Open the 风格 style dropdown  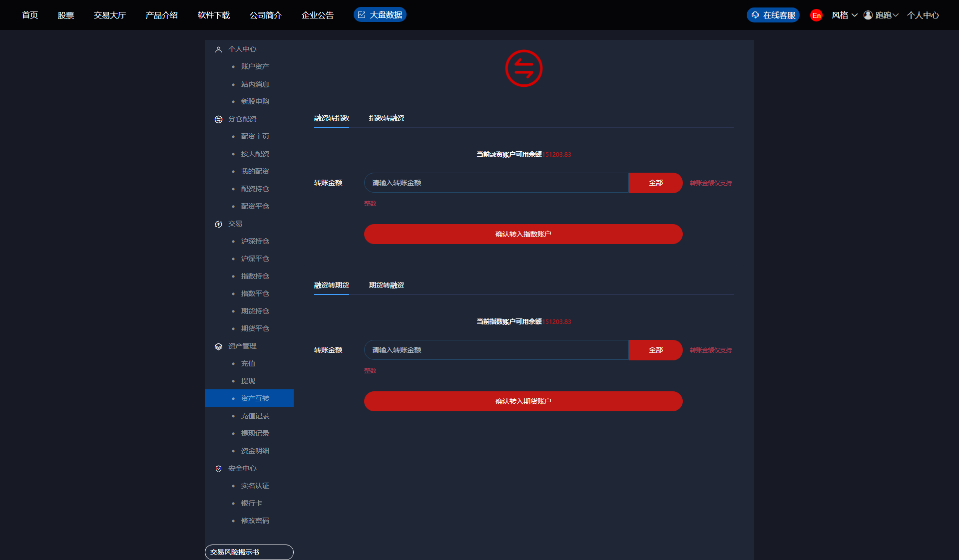tap(844, 15)
